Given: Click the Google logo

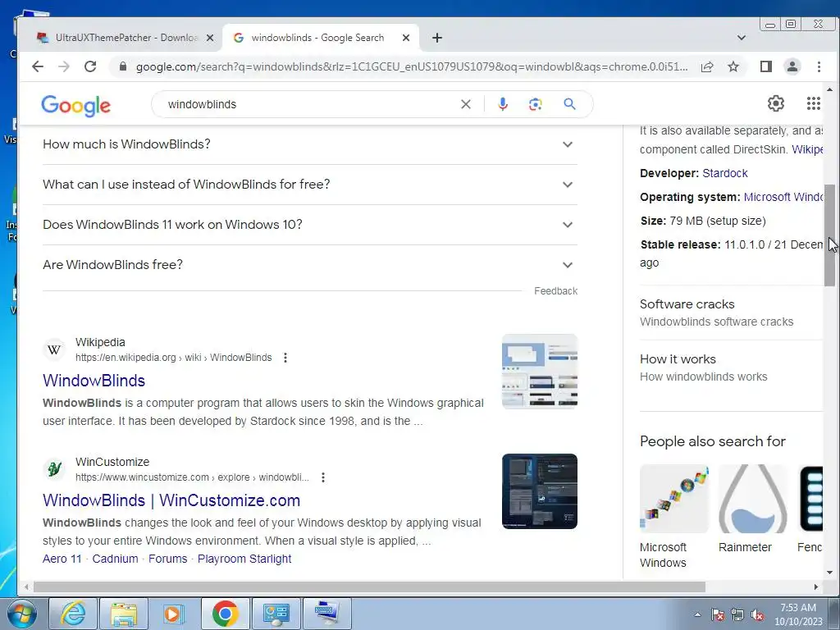Looking at the screenshot, I should pos(76,106).
